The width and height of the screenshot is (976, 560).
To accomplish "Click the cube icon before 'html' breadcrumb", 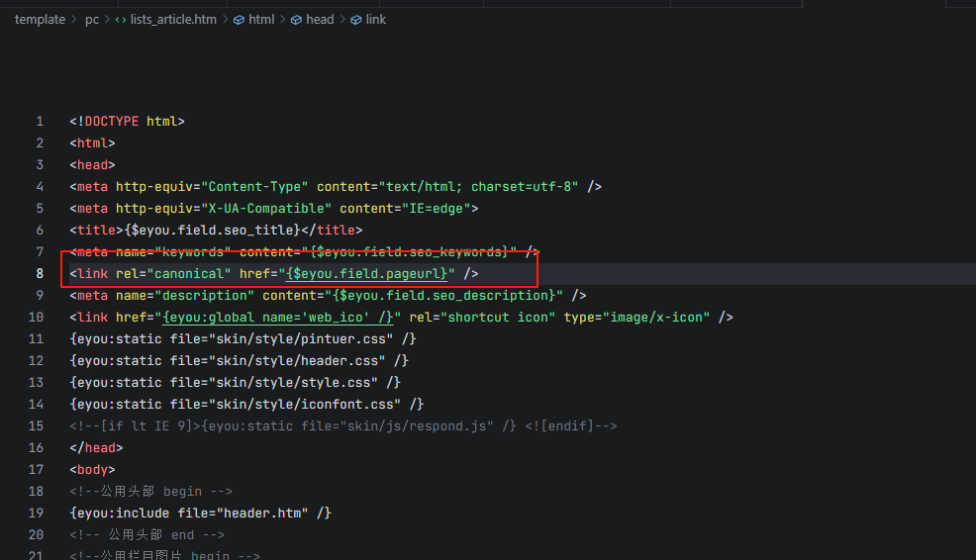I will (239, 20).
